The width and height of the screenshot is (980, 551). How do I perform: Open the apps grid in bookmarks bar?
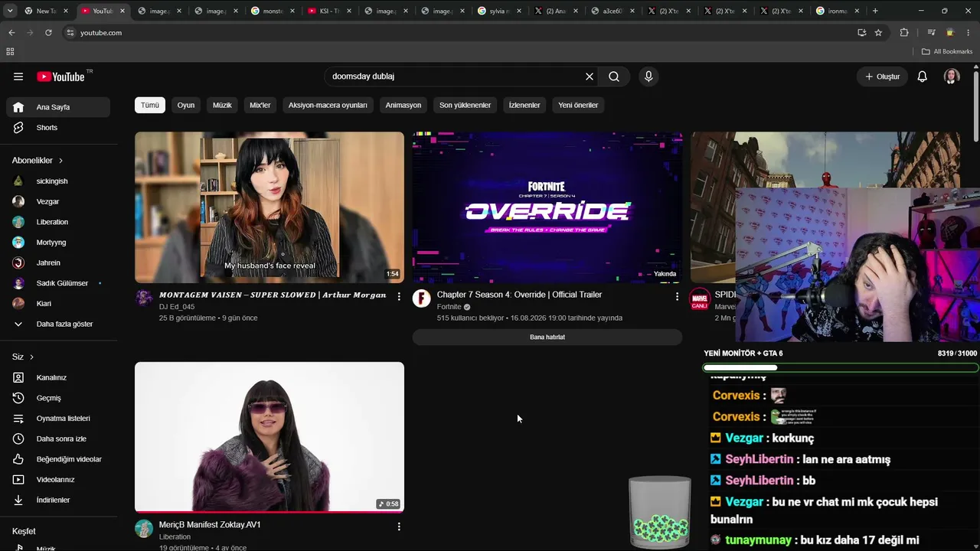coord(10,51)
